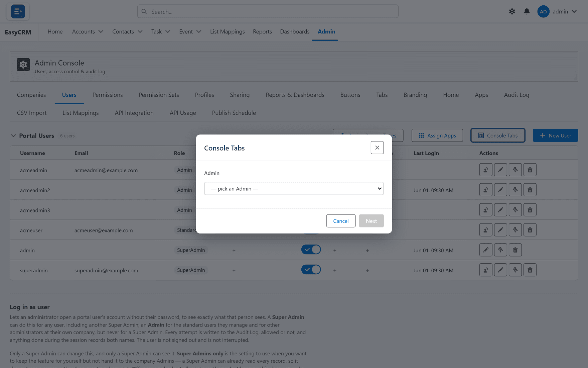
Task: Log in as superadmin user icon
Action: click(x=486, y=270)
